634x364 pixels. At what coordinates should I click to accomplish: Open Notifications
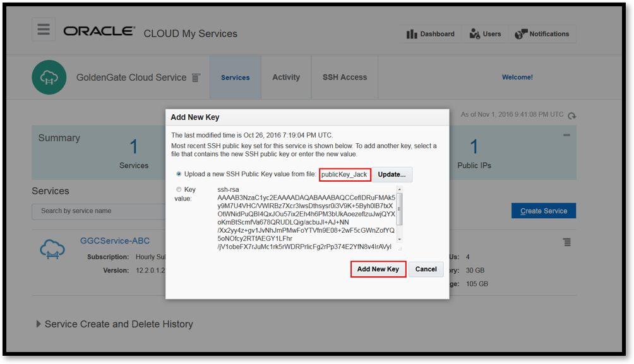point(542,34)
